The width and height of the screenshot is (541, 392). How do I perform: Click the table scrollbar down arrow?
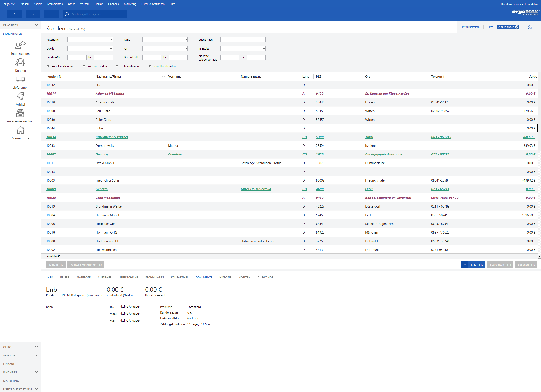point(539,257)
